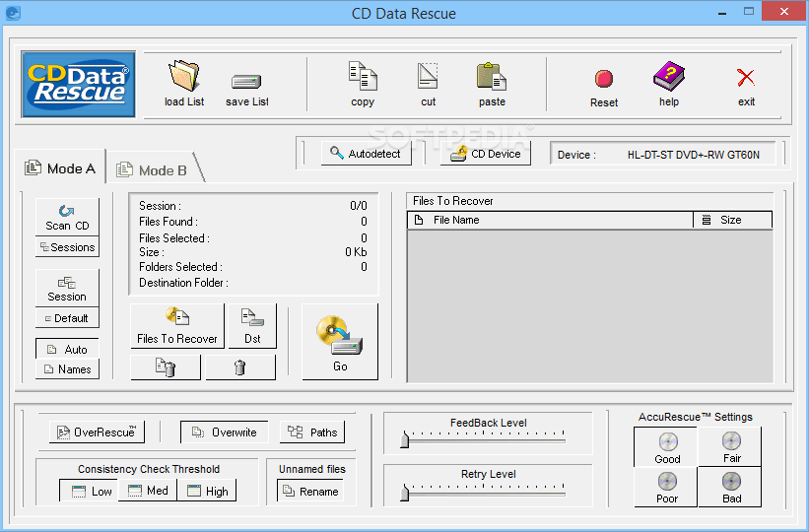Start recovery with the Go button
809x532 pixels.
coord(340,342)
